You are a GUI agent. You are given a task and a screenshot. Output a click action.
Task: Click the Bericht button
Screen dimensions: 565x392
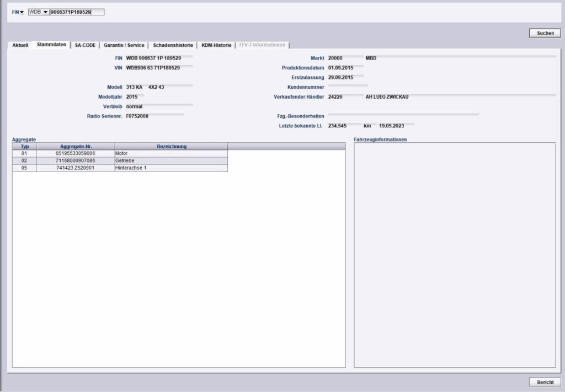[x=545, y=382]
